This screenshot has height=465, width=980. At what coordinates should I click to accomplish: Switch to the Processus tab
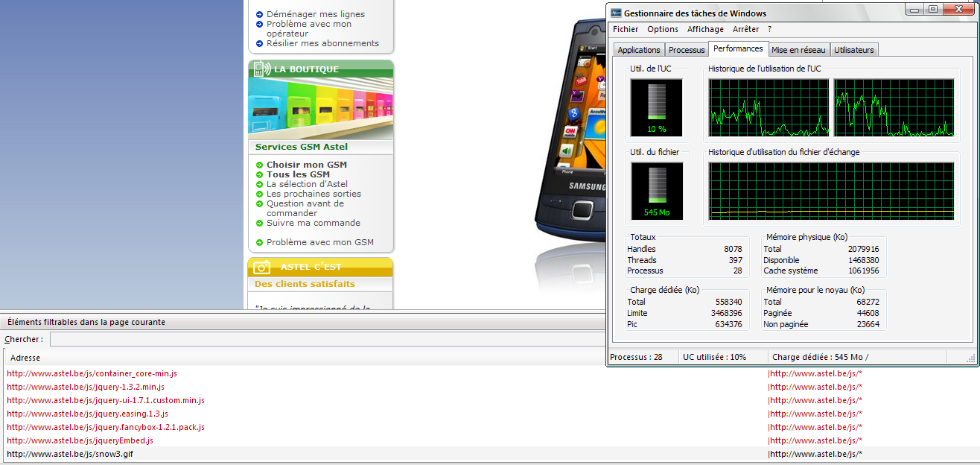point(686,50)
